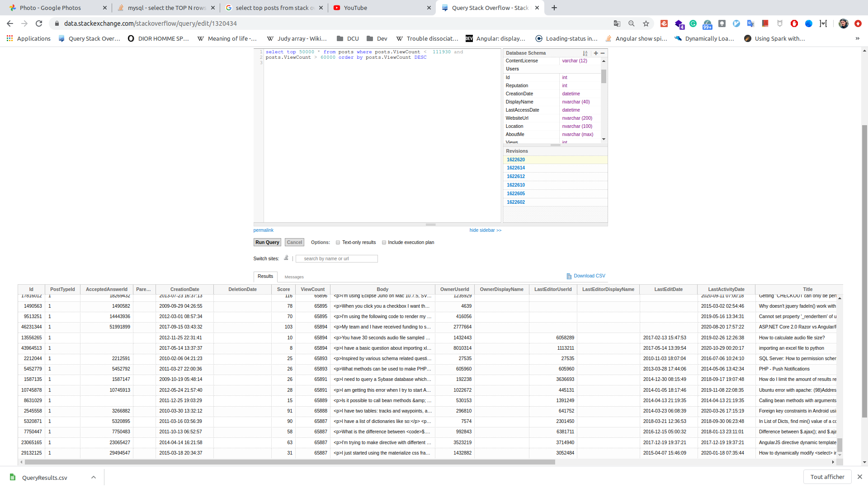
Task: Reload the current page
Action: [x=39, y=23]
